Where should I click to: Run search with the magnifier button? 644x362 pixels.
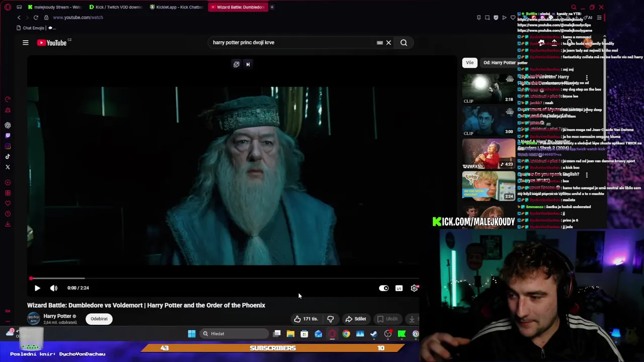[404, 43]
